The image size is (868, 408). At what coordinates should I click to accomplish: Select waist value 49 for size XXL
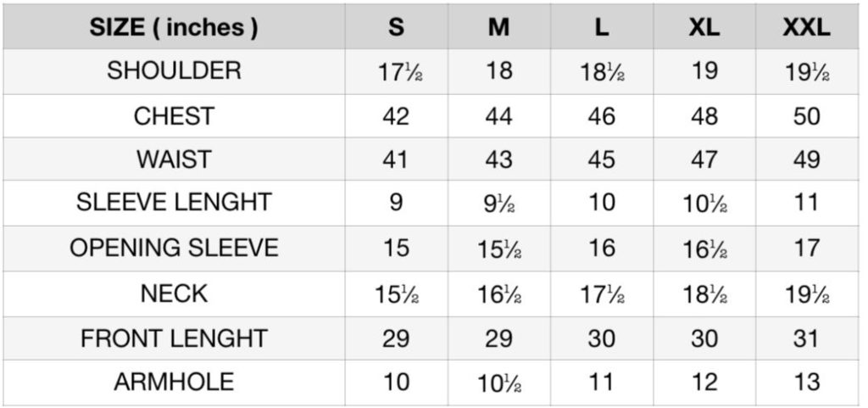click(x=807, y=159)
